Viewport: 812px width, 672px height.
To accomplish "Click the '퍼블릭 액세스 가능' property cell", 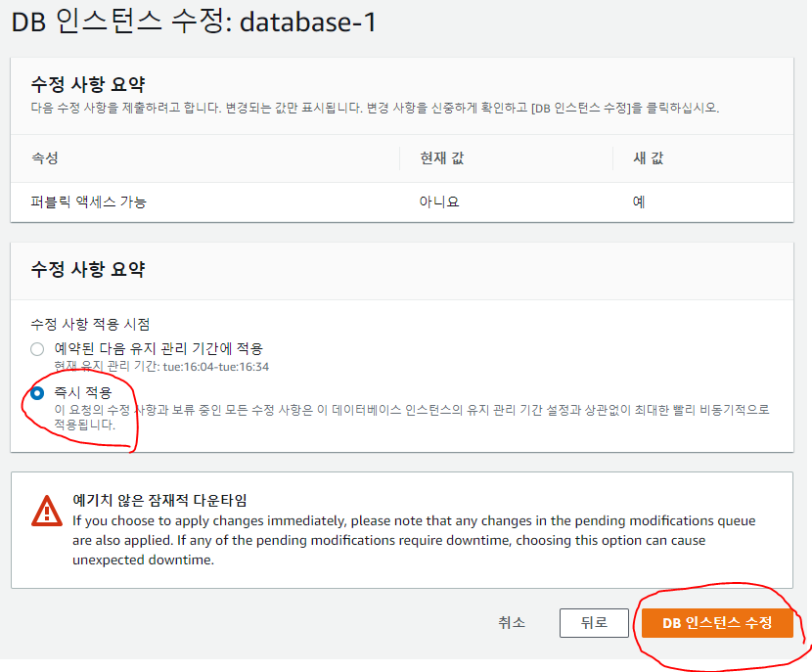I will coord(89,202).
